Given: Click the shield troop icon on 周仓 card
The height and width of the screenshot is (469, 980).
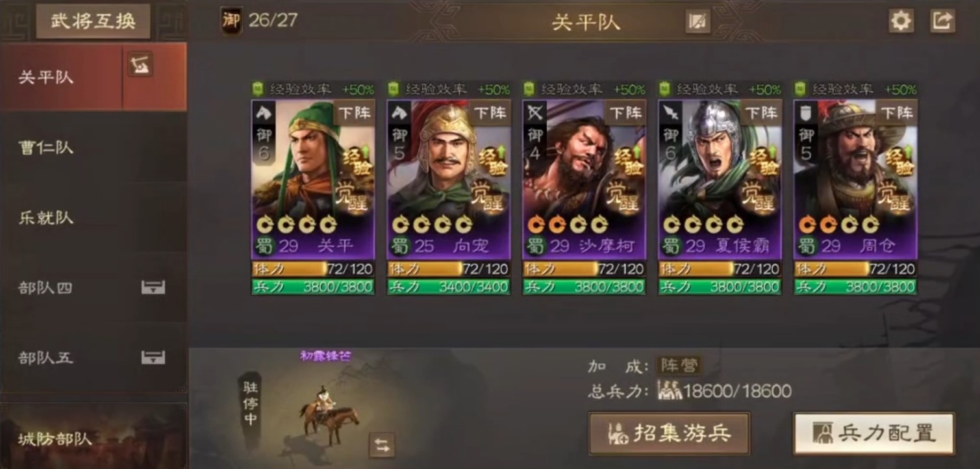Looking at the screenshot, I should (x=806, y=112).
